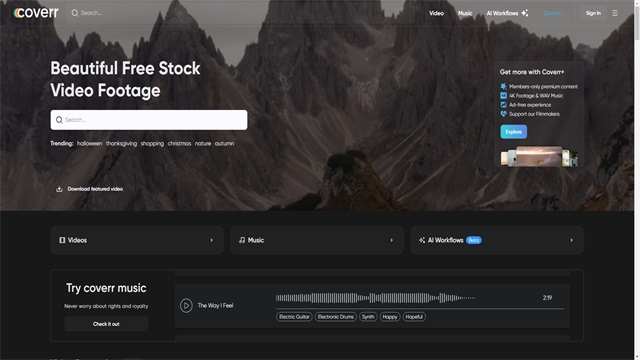Viewport: 640px width, 360px height.
Task: Click the music note icon on Music card
Action: pyautogui.click(x=242, y=240)
